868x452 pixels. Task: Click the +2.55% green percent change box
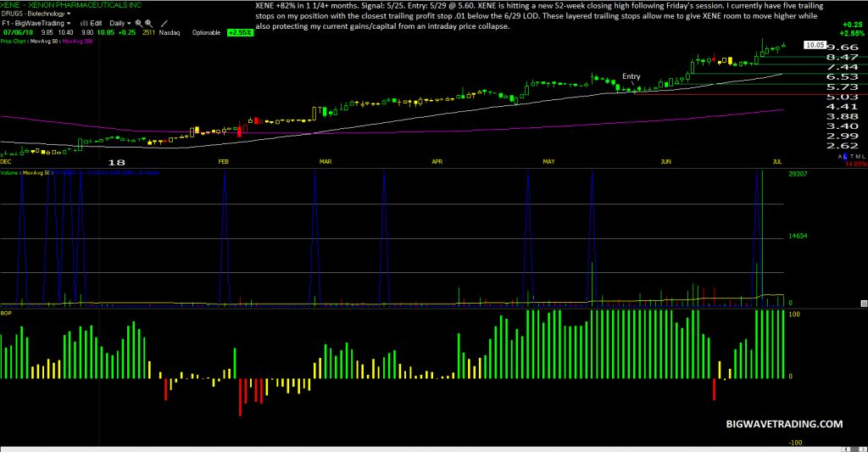point(241,33)
